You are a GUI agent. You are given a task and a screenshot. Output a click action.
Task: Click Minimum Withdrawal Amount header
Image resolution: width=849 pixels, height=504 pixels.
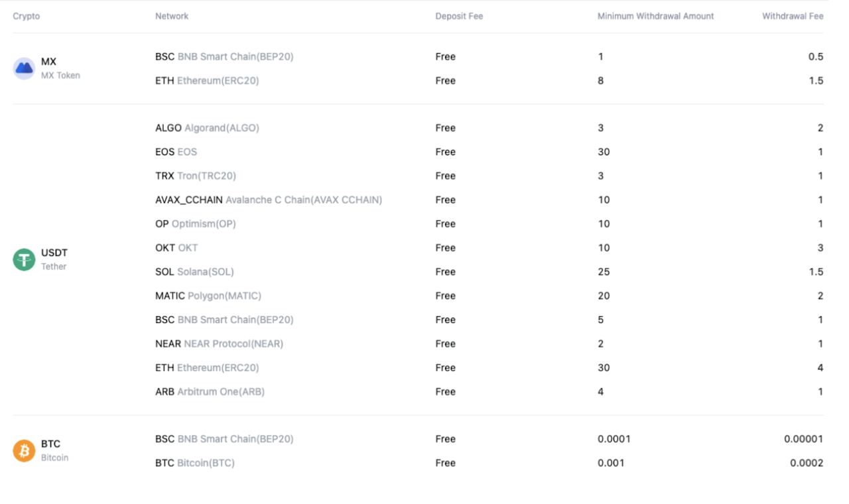tap(655, 16)
